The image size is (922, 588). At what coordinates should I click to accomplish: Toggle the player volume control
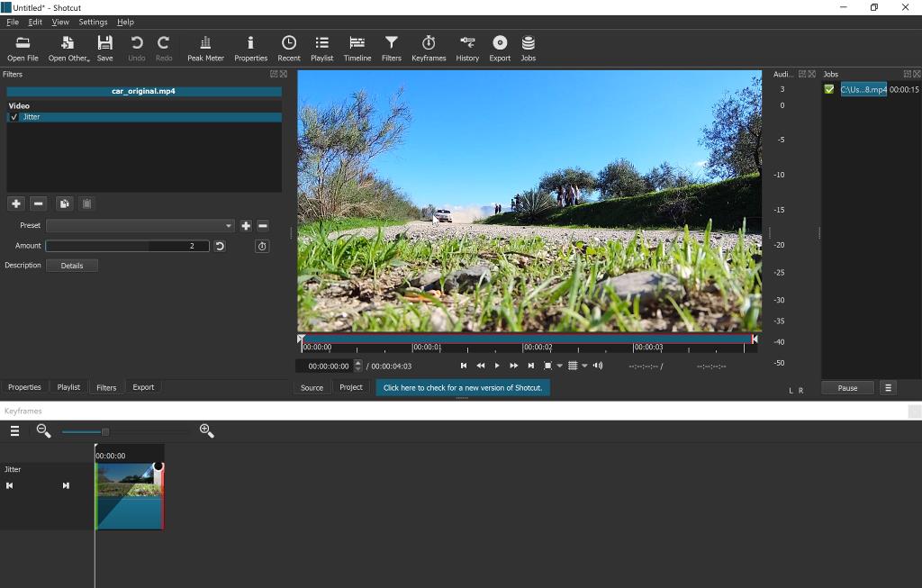598,366
